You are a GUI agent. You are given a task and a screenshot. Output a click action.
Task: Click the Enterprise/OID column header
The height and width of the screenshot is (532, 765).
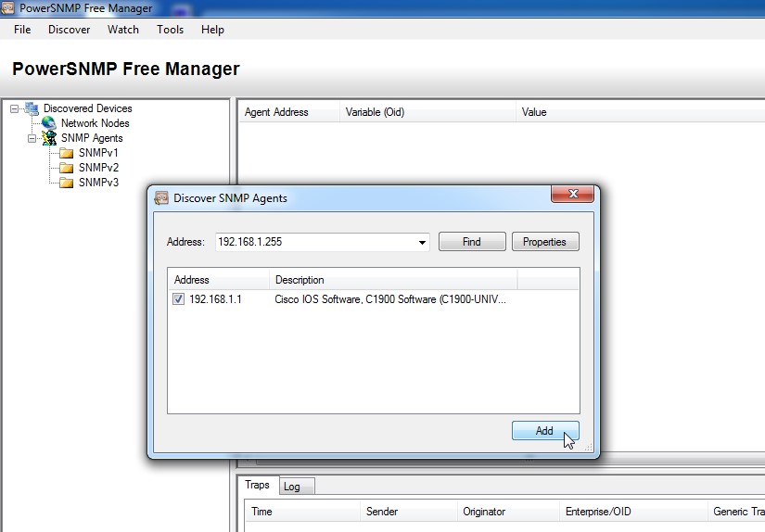click(x=633, y=512)
